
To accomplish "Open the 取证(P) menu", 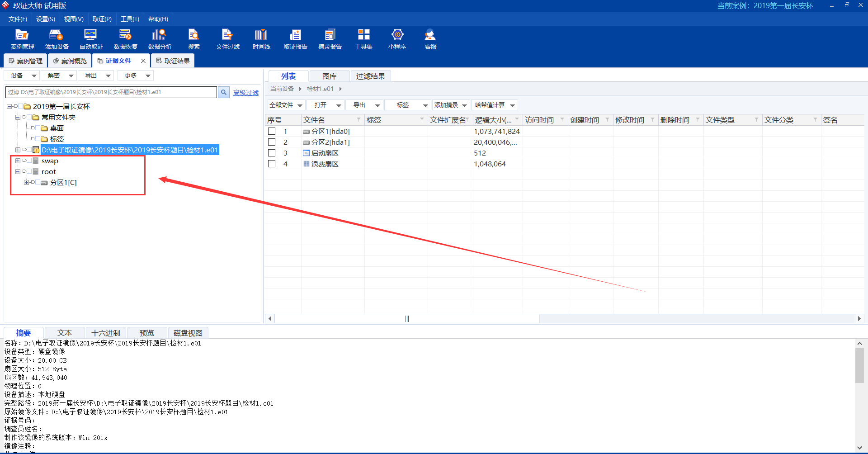I will click(102, 19).
